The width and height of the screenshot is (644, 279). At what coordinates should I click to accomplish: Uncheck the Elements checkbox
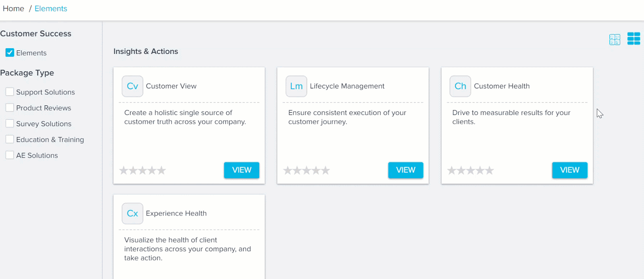click(x=10, y=53)
